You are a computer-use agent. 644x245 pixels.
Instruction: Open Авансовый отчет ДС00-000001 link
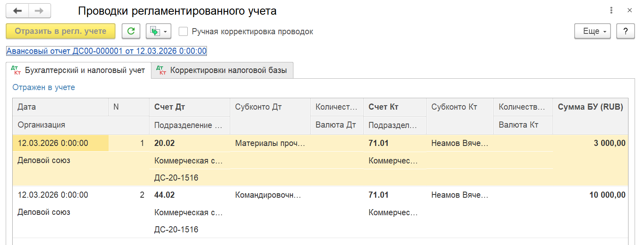[107, 51]
